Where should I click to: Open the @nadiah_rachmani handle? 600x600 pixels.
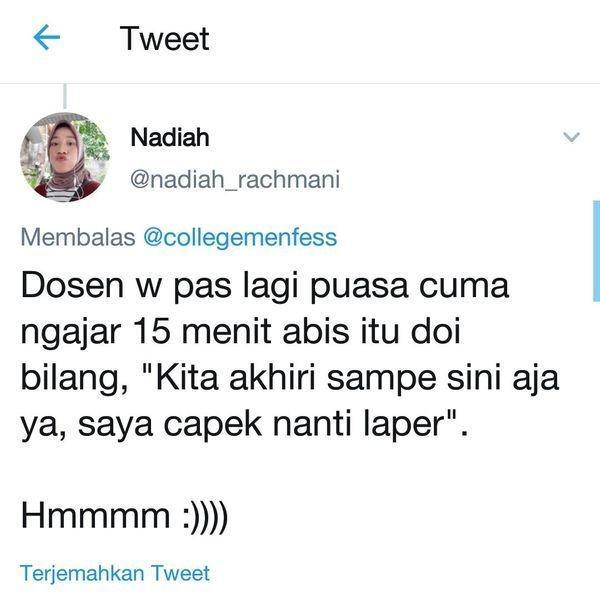click(x=235, y=179)
